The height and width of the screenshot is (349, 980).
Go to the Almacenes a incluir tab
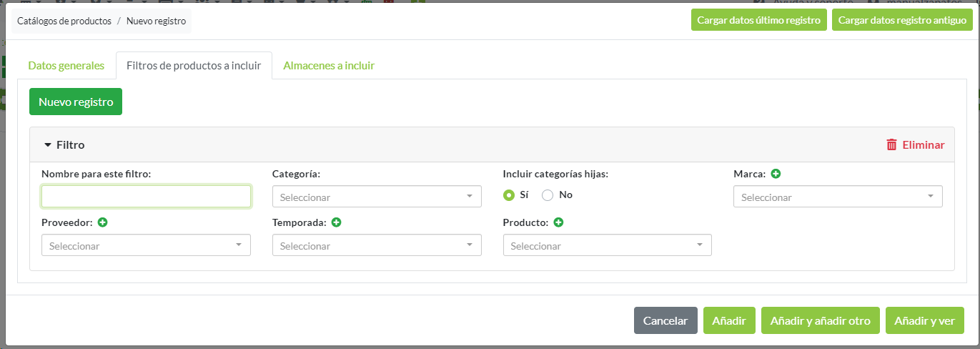[x=329, y=66]
